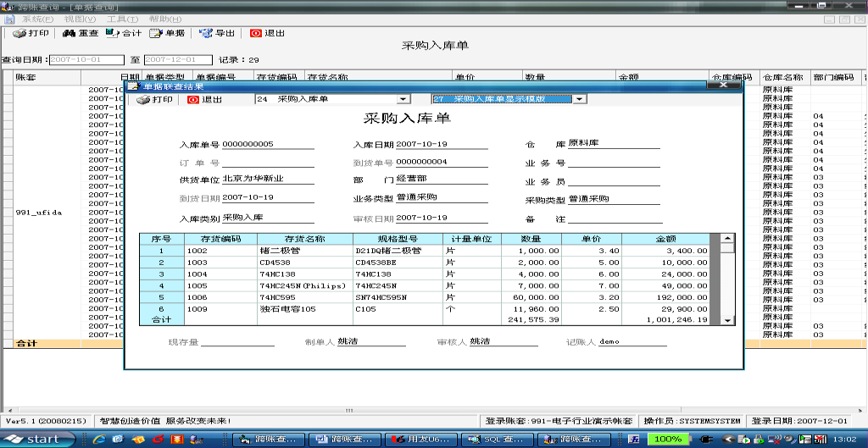Click the 入库单号 field value 0000000005
The image size is (868, 448).
(248, 144)
